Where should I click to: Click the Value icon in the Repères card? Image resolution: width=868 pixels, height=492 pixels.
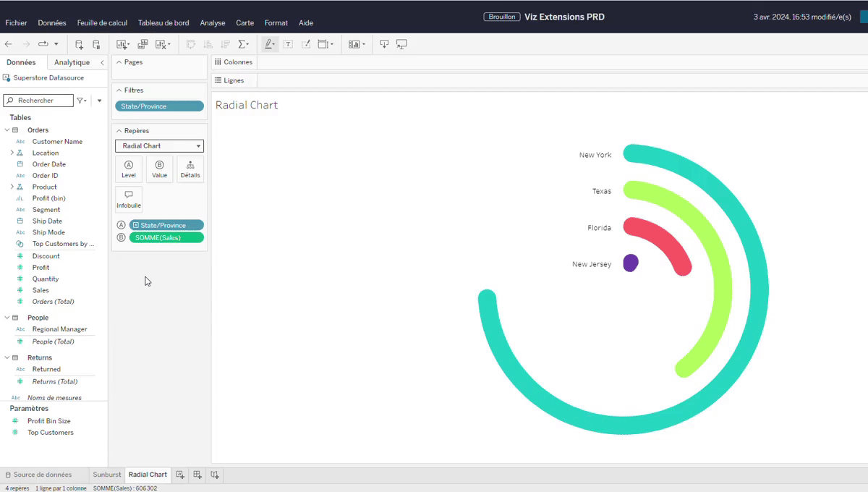(159, 169)
